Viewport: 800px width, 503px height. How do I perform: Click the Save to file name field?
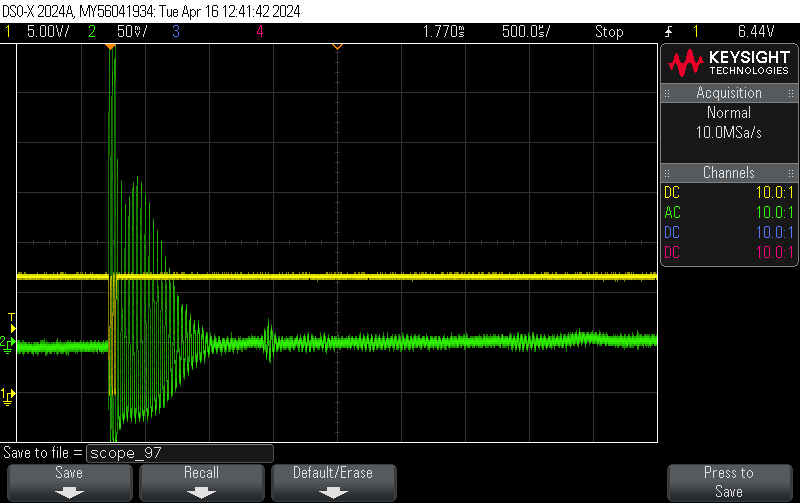pyautogui.click(x=180, y=453)
